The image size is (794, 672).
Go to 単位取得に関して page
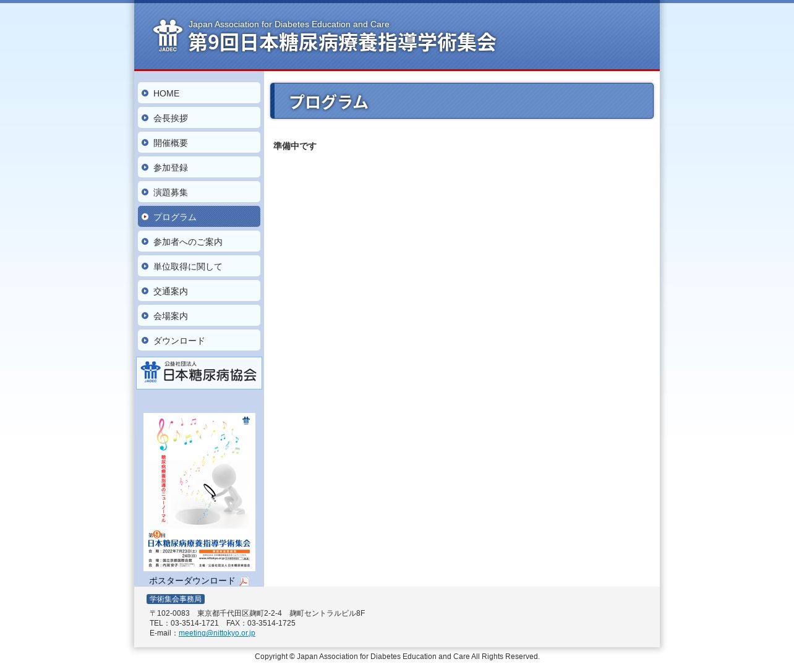click(199, 266)
